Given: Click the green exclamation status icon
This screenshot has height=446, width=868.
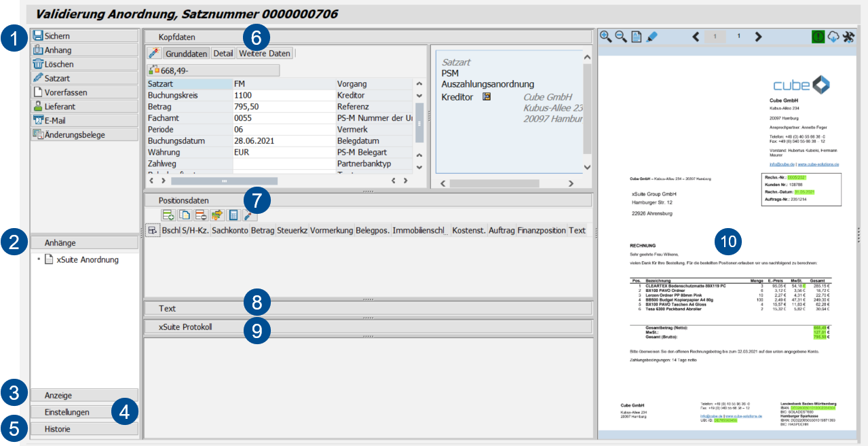Looking at the screenshot, I should pyautogui.click(x=818, y=37).
